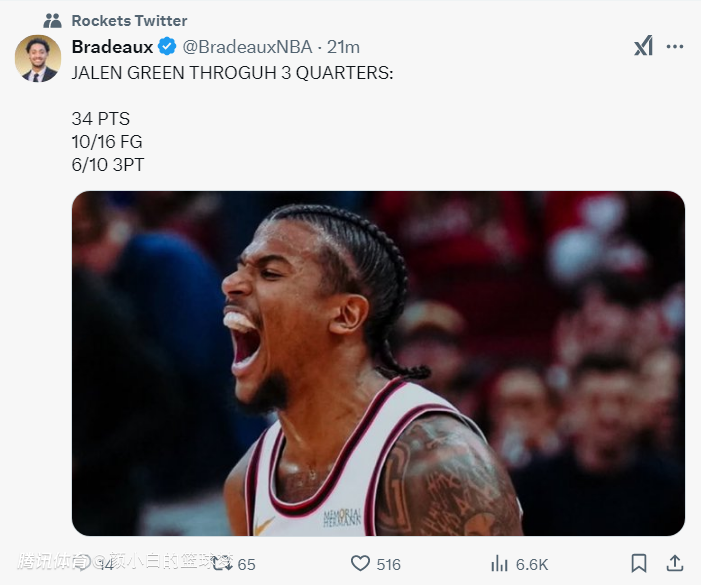Click the 516 likes count
The width and height of the screenshot is (701, 585).
(388, 564)
